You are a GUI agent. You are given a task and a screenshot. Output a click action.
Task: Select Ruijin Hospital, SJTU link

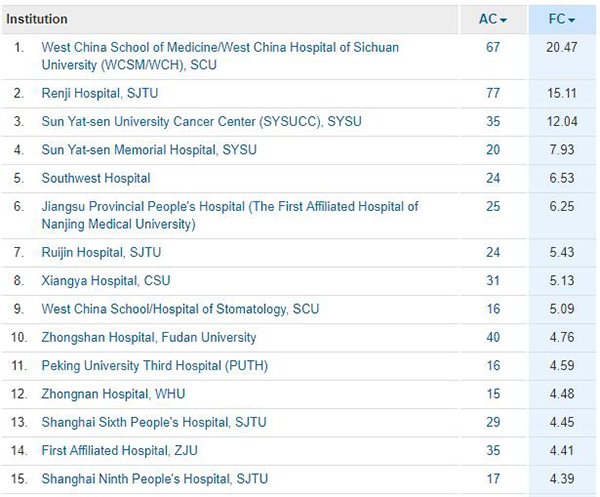pos(101,252)
